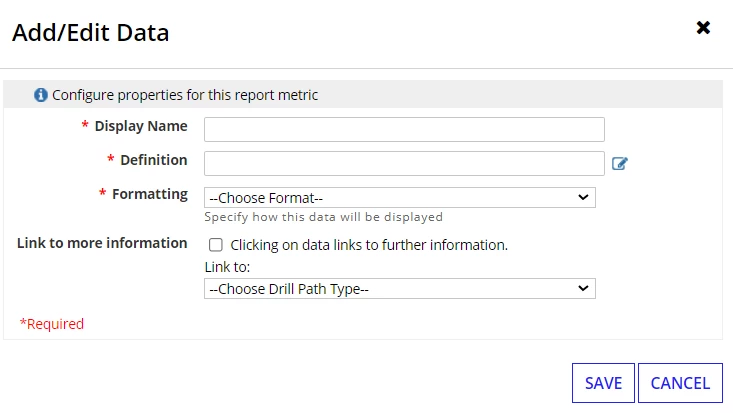The height and width of the screenshot is (413, 733).
Task: Click the red asterisk beside Formatting
Action: [x=102, y=193]
